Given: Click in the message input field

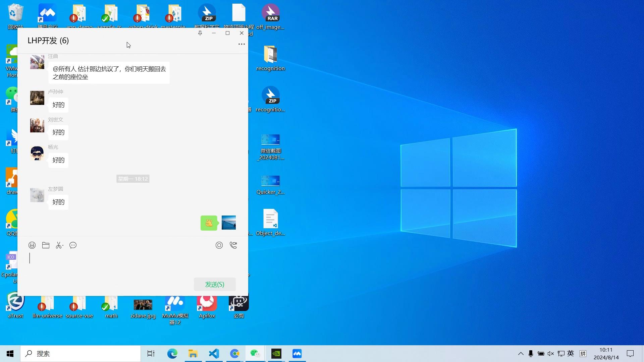Looking at the screenshot, I should pos(132,263).
